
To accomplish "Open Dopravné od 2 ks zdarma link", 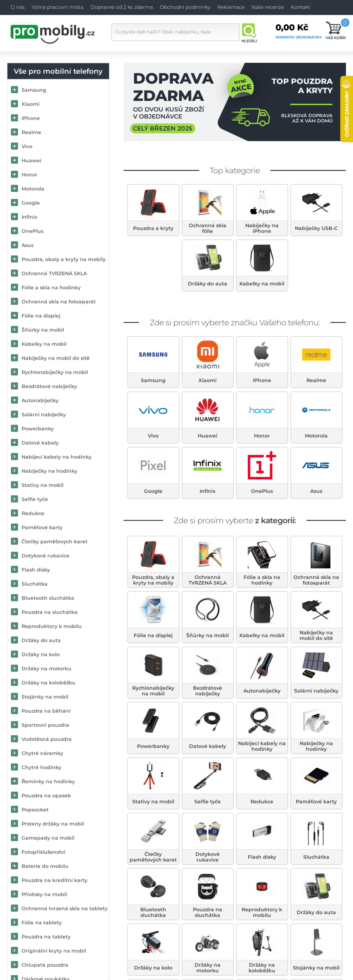I will 122,7.
